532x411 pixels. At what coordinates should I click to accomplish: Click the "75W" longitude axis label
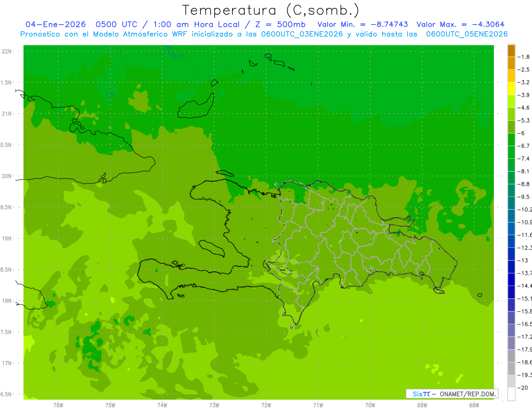tap(110, 405)
